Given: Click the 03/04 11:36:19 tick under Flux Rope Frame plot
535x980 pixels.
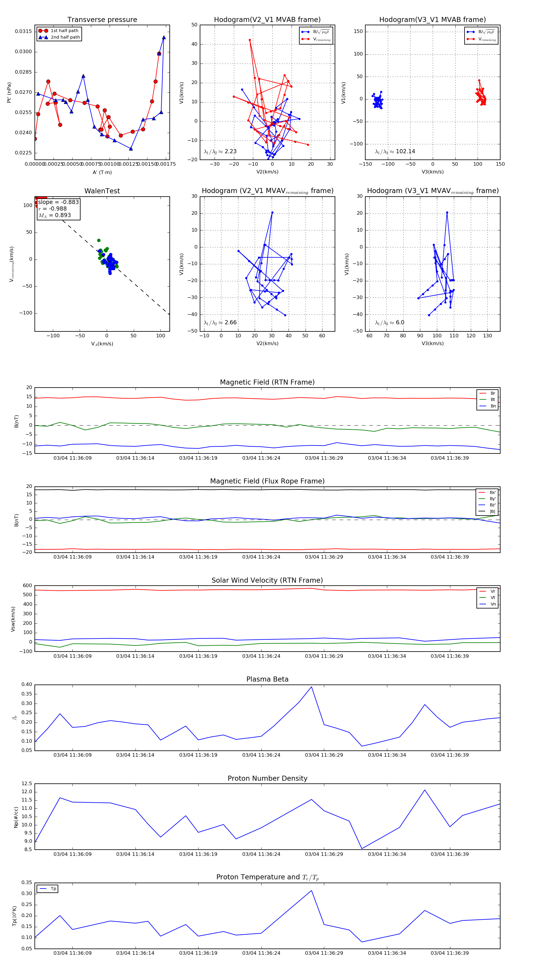Looking at the screenshot, I should pos(198,557).
